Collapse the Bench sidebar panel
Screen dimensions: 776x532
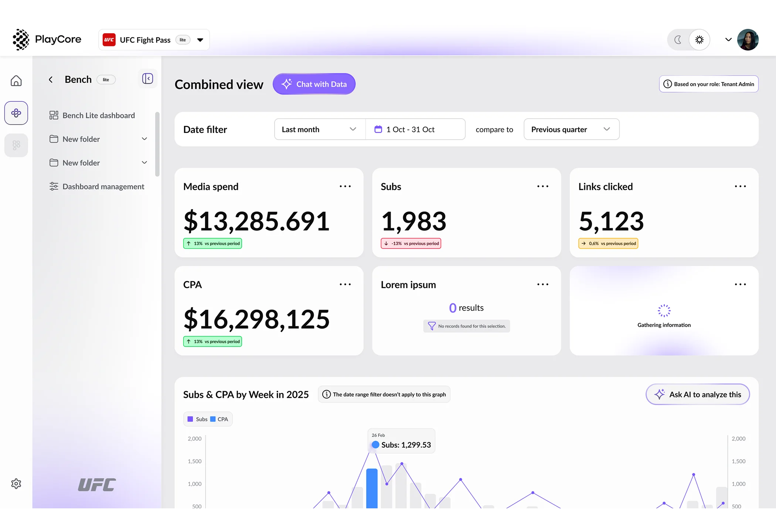click(147, 79)
